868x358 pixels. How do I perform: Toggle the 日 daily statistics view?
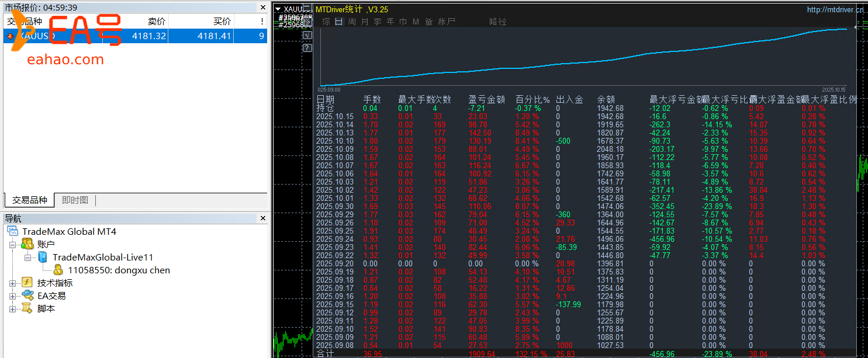[338, 22]
